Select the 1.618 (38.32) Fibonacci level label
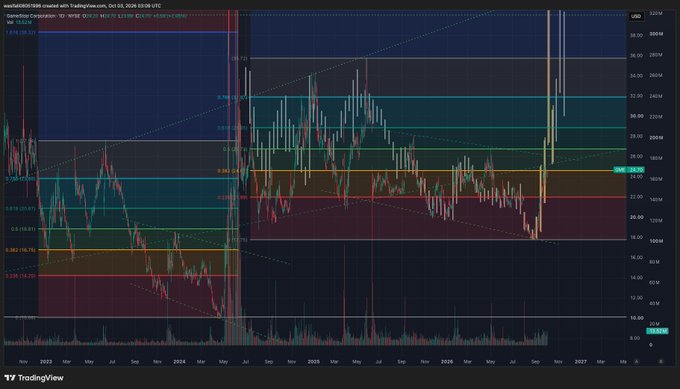 click(x=20, y=33)
